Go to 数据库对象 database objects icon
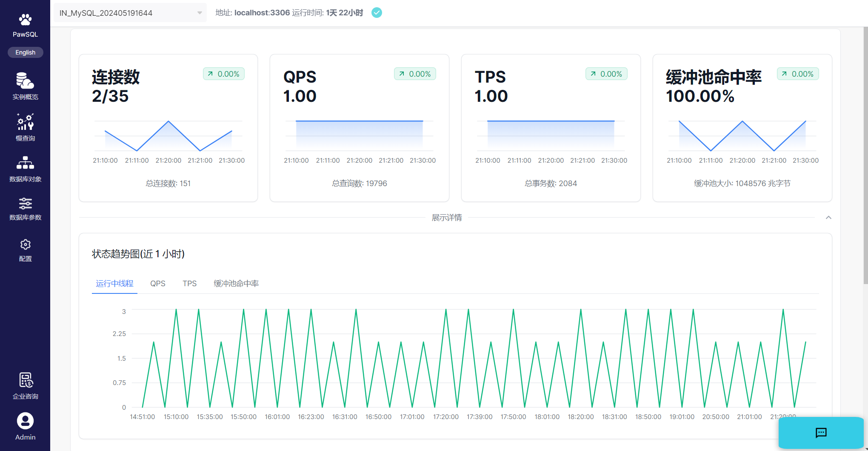The height and width of the screenshot is (451, 868). 25,163
